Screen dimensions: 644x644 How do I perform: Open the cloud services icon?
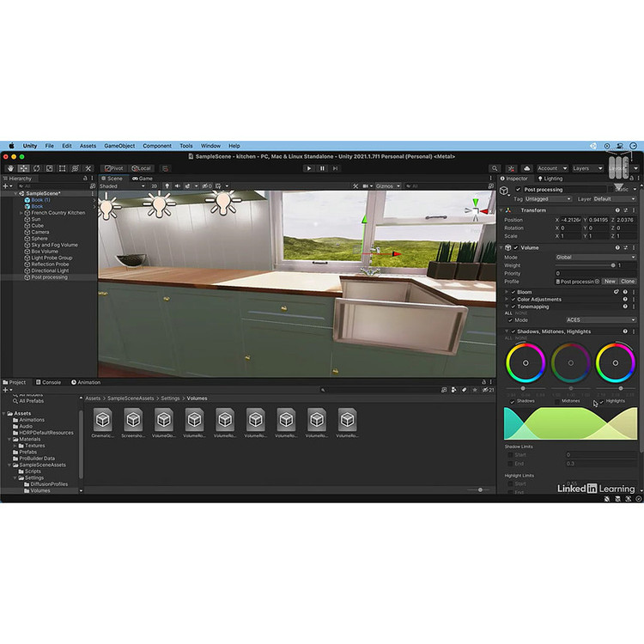[x=526, y=168]
